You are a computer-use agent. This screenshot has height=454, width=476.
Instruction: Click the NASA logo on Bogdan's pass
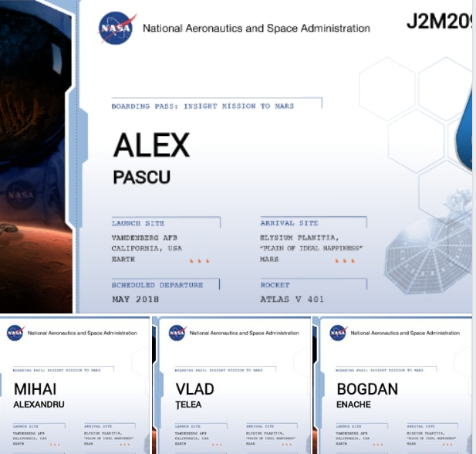[x=338, y=333]
